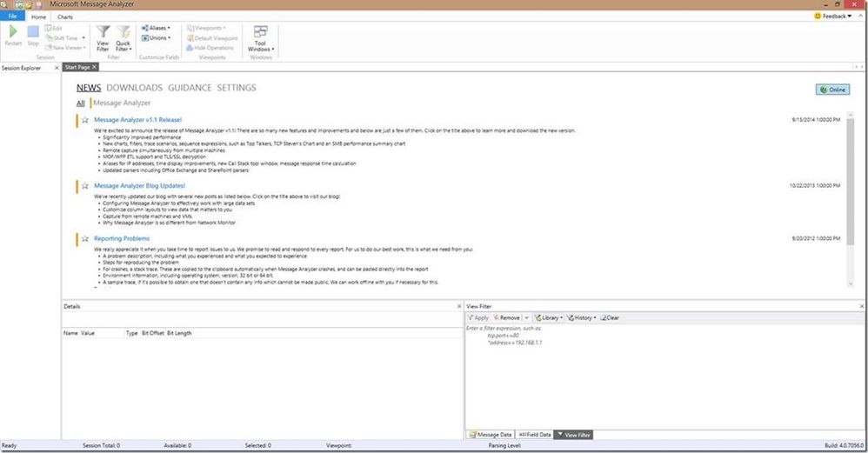
Task: Click the news scrollbar down arrow
Action: pos(851,283)
